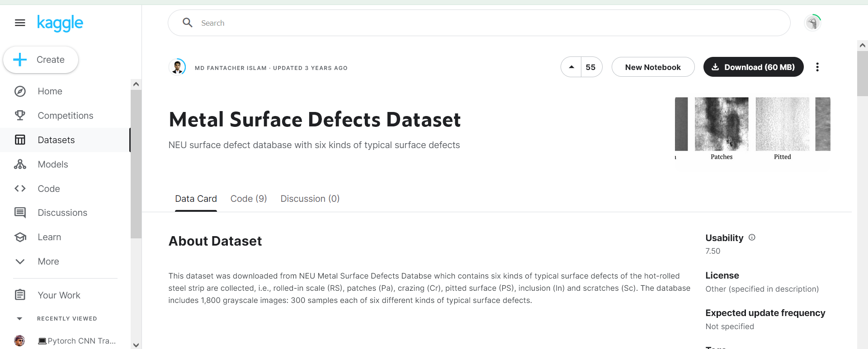Collapse the Recently Viewed list
Viewport: 868px width, 349px height.
[x=19, y=319]
